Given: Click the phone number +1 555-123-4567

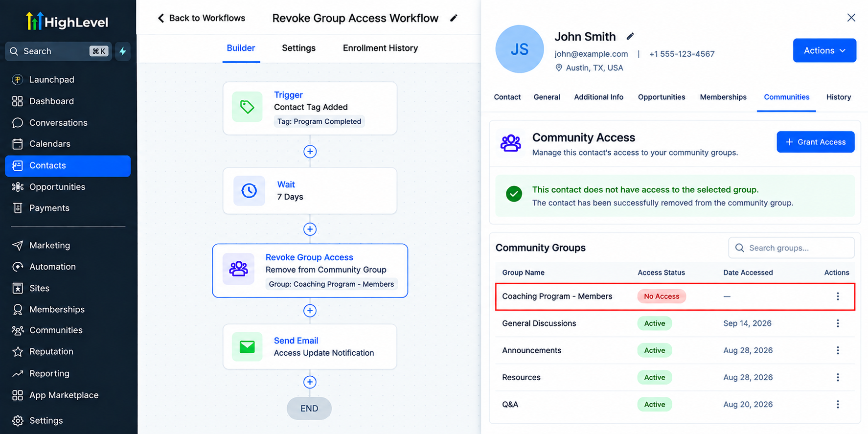Looking at the screenshot, I should 682,54.
